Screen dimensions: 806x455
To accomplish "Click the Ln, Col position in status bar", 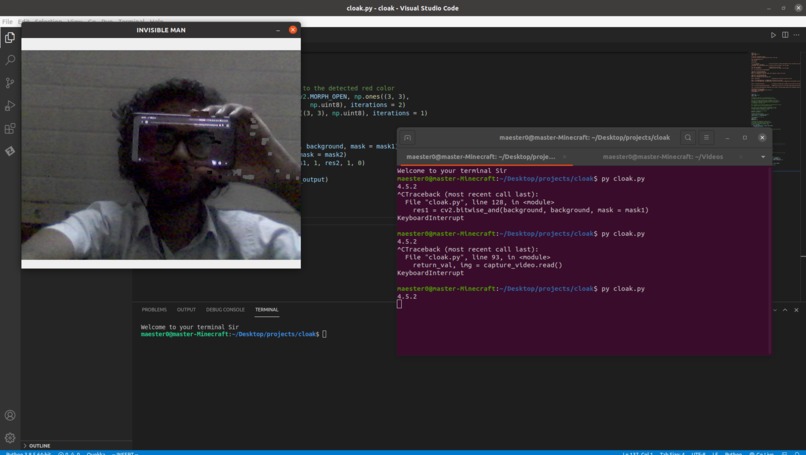I will (x=637, y=453).
